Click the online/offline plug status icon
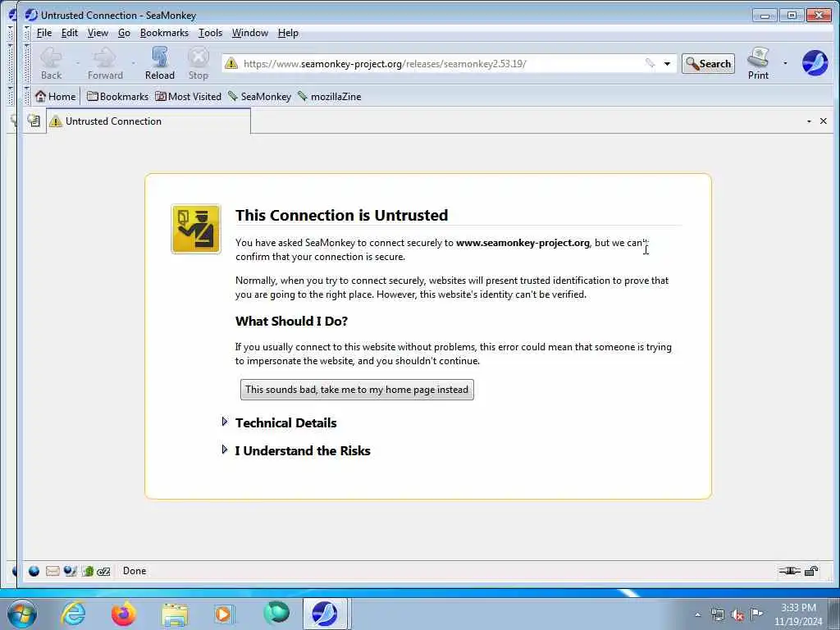Image resolution: width=840 pixels, height=630 pixels. click(789, 571)
